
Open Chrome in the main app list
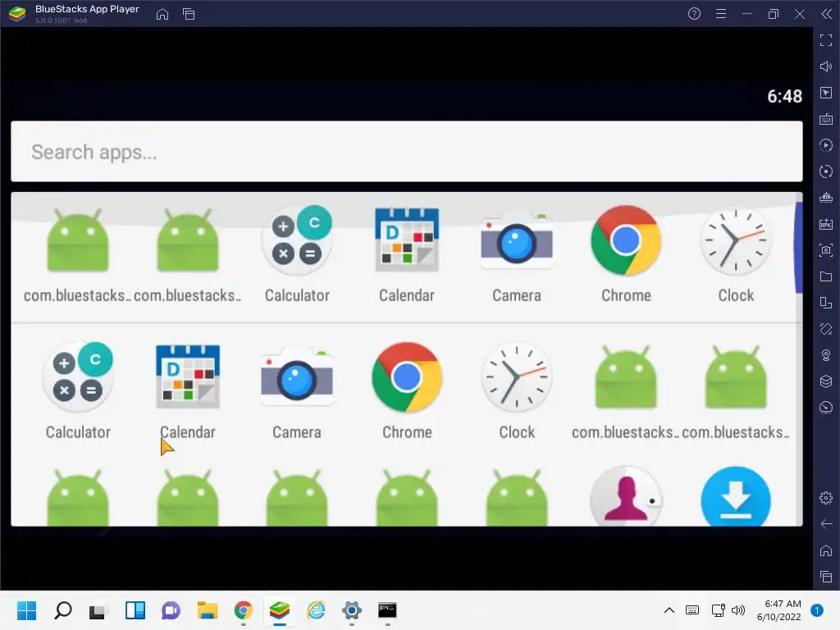(407, 391)
